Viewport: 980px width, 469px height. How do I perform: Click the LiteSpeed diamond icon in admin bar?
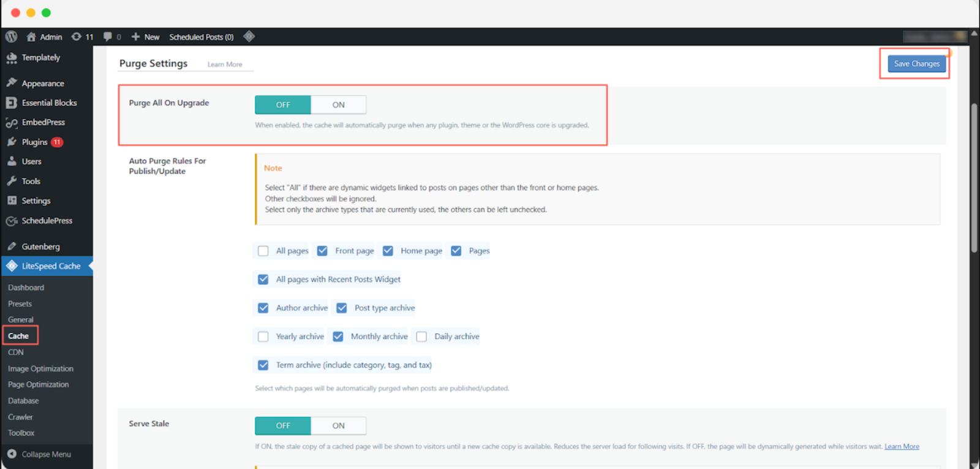tap(249, 37)
